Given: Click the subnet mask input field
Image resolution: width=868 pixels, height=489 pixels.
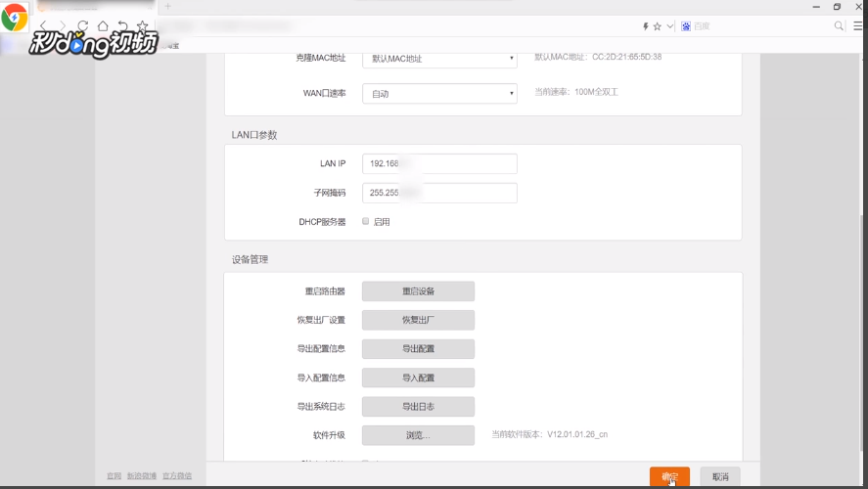Looking at the screenshot, I should click(439, 193).
